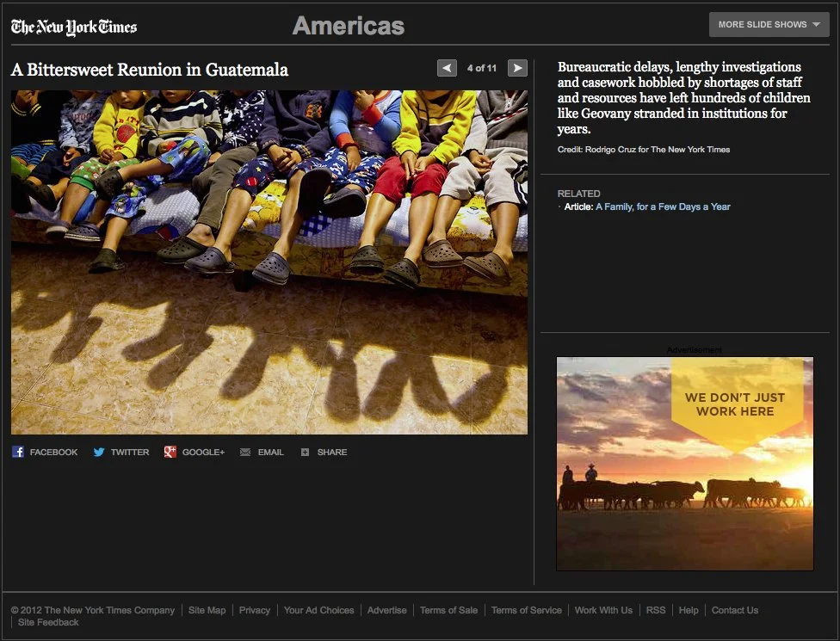Image resolution: width=840 pixels, height=641 pixels.
Task: Select the Site Map menu entry
Action: pos(207,610)
